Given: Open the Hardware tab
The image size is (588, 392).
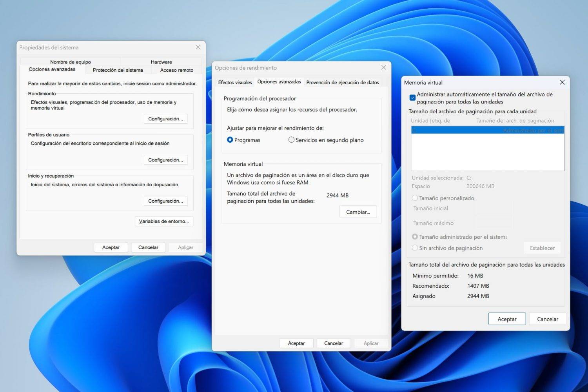Looking at the screenshot, I should (x=161, y=62).
